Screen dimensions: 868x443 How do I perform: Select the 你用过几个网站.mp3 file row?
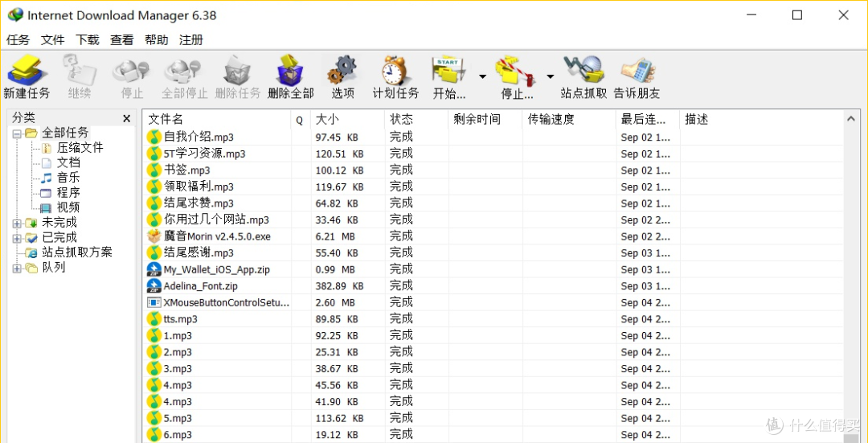click(x=493, y=219)
